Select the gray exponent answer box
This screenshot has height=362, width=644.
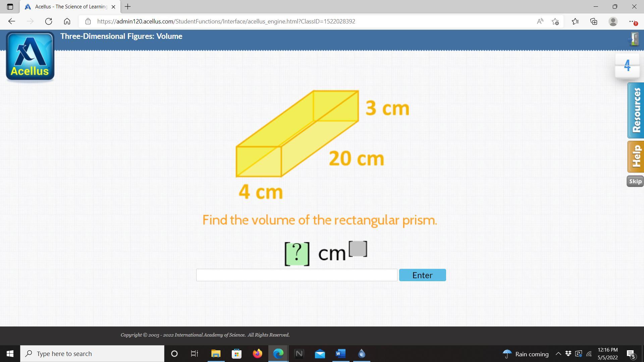pyautogui.click(x=358, y=249)
